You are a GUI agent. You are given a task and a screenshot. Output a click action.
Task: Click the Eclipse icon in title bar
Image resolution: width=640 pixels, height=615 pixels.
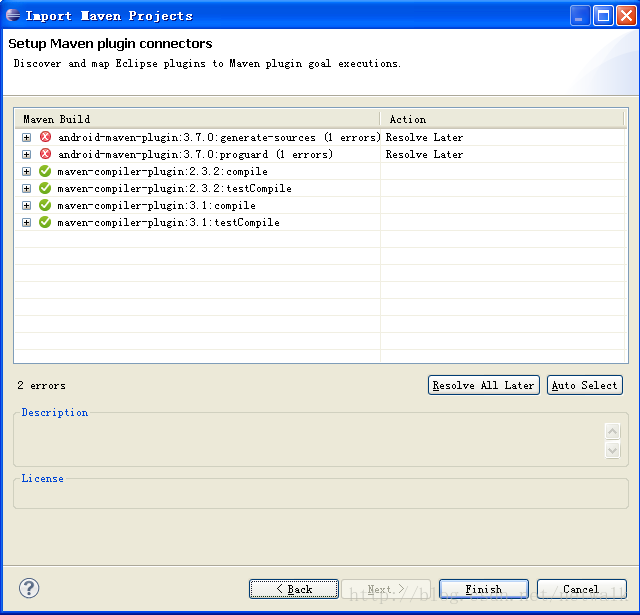[13, 15]
